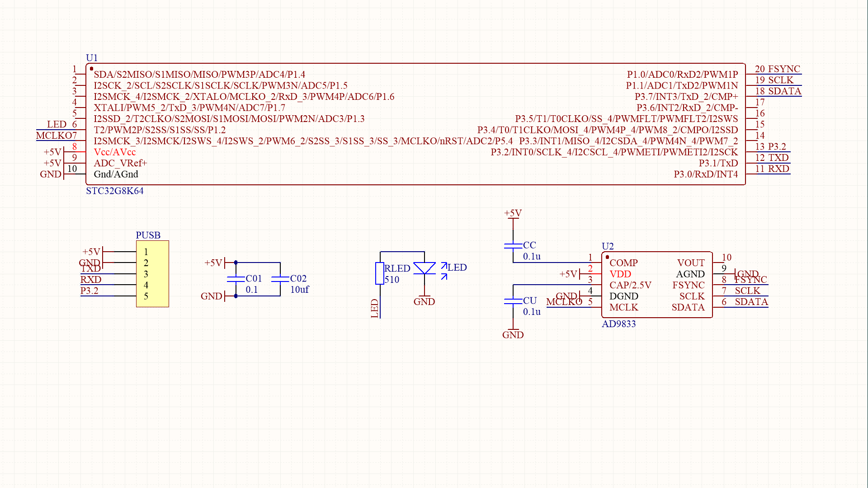
Task: Select capacitor C02 symbol
Action: point(280,279)
